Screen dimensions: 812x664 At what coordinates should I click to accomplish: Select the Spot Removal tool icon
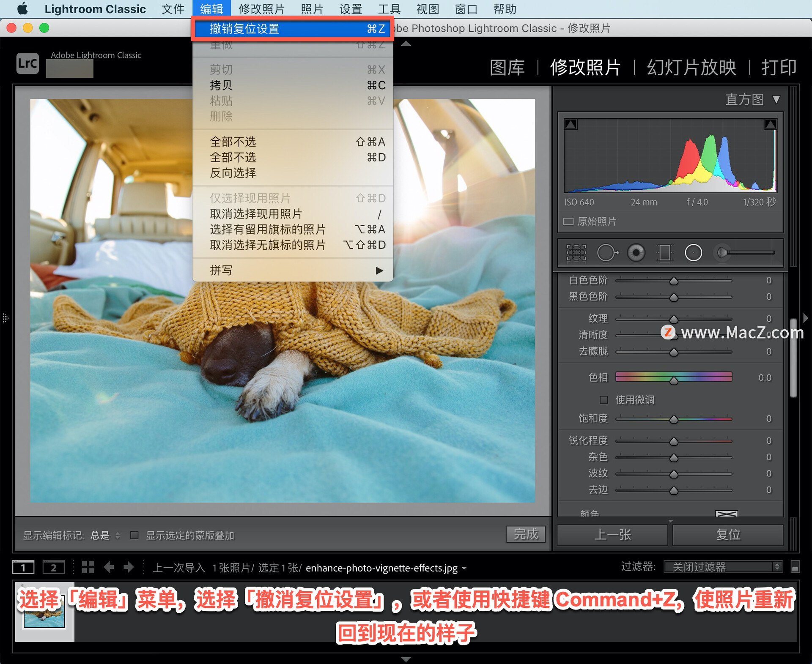[607, 253]
